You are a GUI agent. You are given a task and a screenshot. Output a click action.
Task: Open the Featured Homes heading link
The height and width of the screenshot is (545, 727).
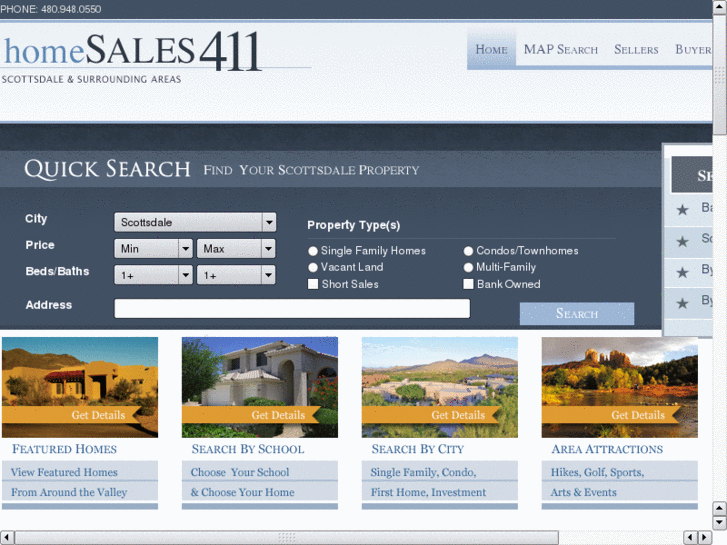click(64, 449)
